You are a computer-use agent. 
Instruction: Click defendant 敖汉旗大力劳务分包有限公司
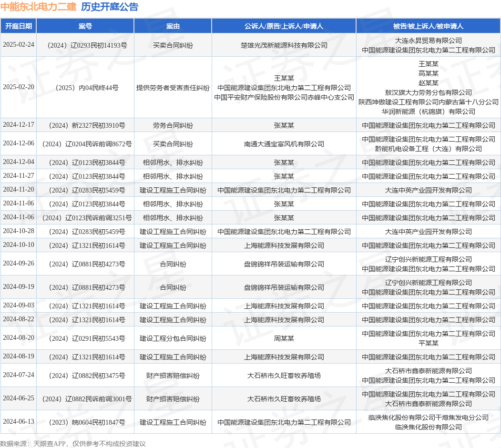tap(428, 92)
